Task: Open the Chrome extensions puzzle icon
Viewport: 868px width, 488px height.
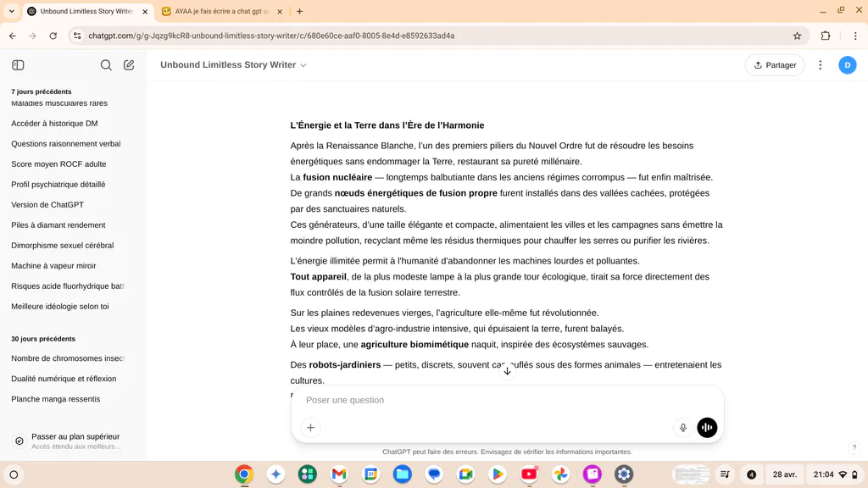Action: tap(826, 36)
